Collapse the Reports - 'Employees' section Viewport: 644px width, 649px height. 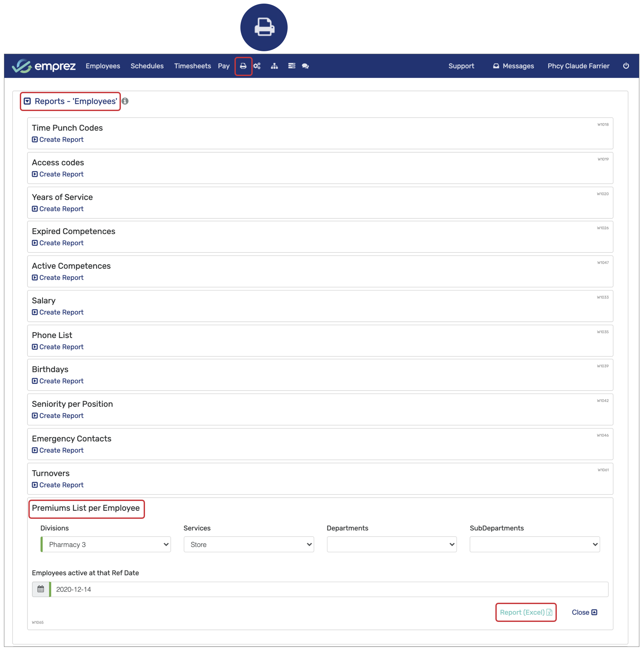[x=27, y=101]
